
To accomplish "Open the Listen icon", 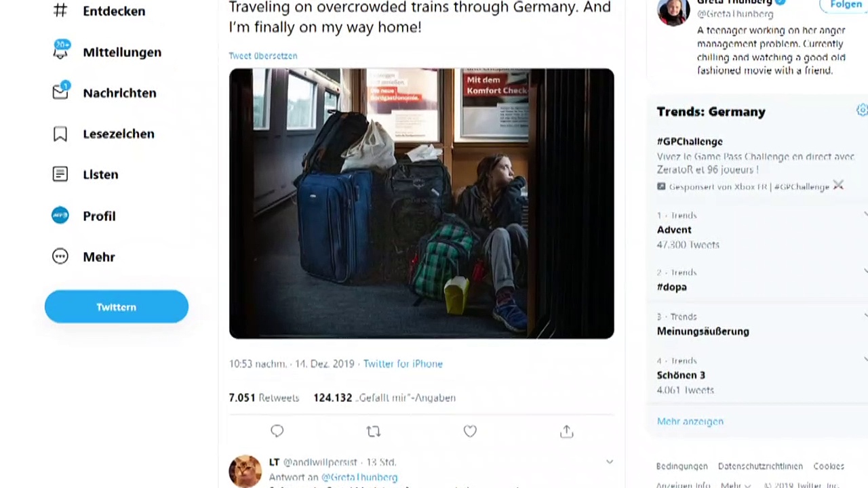I will (x=60, y=174).
